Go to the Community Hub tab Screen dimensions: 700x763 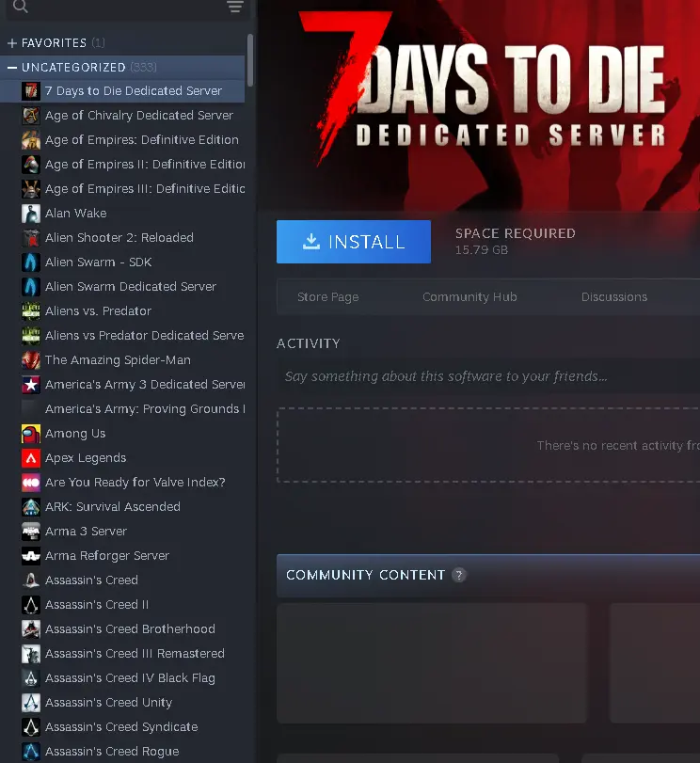pos(469,297)
